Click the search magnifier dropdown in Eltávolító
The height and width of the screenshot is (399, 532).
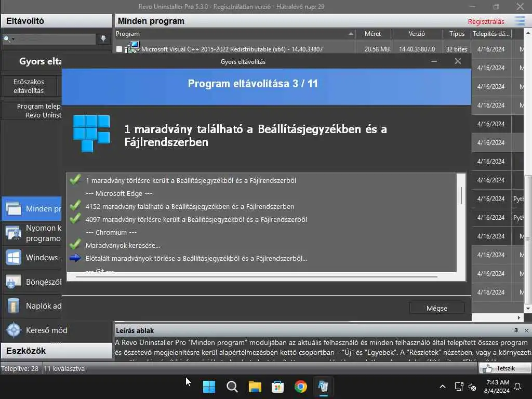click(8, 39)
